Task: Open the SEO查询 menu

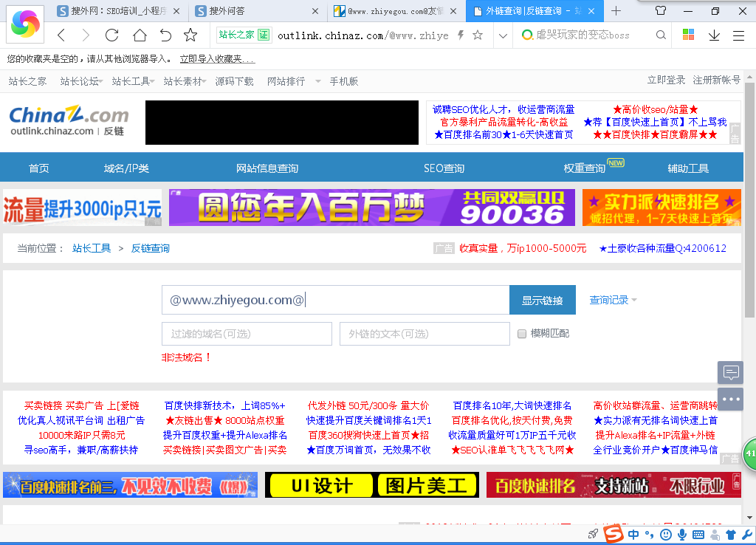Action: tap(444, 168)
